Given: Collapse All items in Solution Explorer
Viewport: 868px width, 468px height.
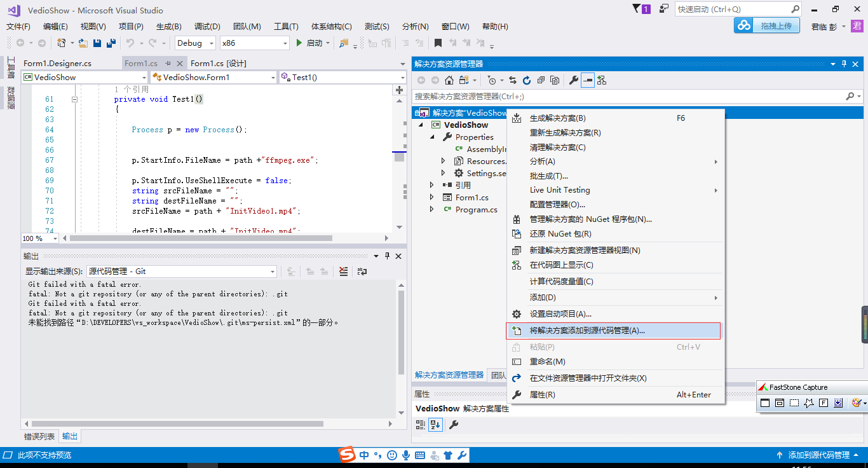Looking at the screenshot, I should pyautogui.click(x=541, y=79).
